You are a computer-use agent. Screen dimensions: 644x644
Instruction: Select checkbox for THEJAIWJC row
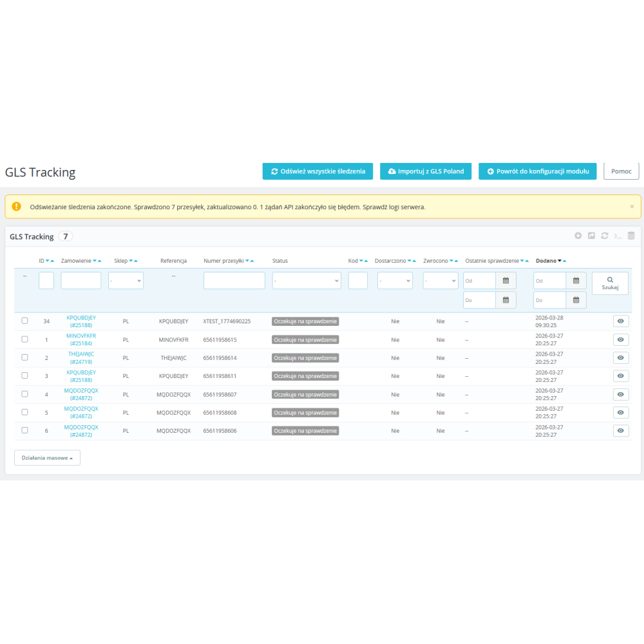point(24,357)
